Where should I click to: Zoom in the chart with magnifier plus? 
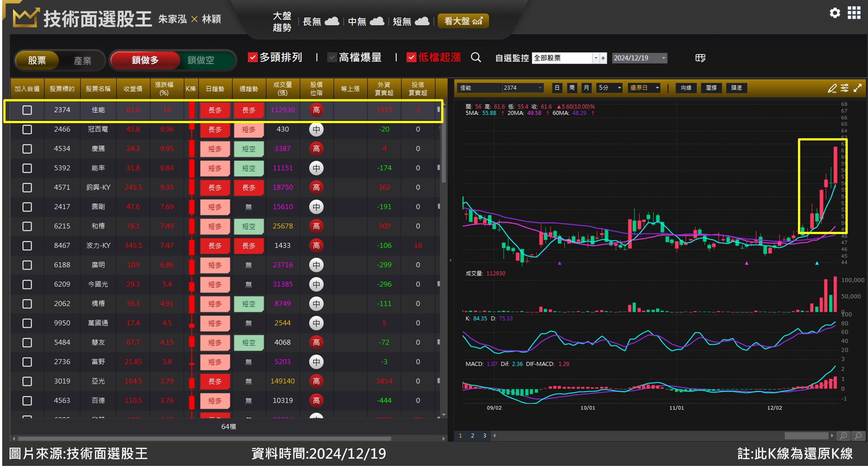coord(843,436)
